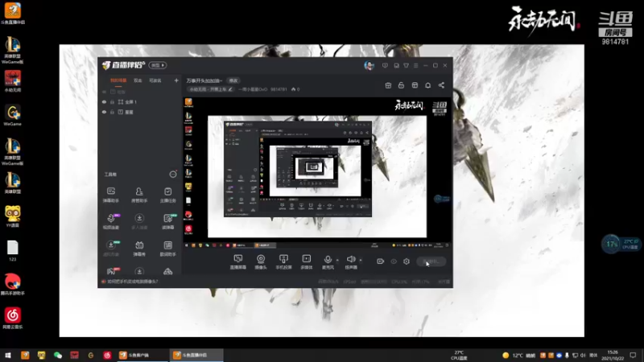Click the message icon in title bar
This screenshot has width=644, height=362.
[x=396, y=66]
